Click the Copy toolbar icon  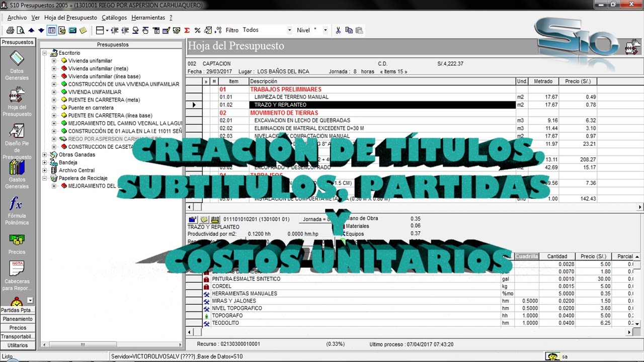pyautogui.click(x=349, y=30)
